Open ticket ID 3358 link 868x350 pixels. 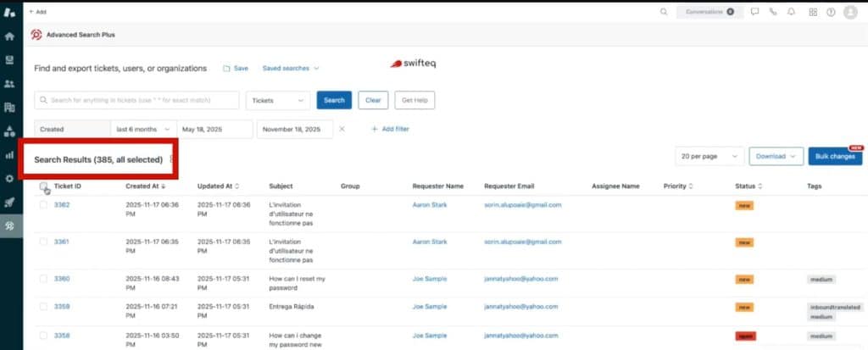(61, 335)
